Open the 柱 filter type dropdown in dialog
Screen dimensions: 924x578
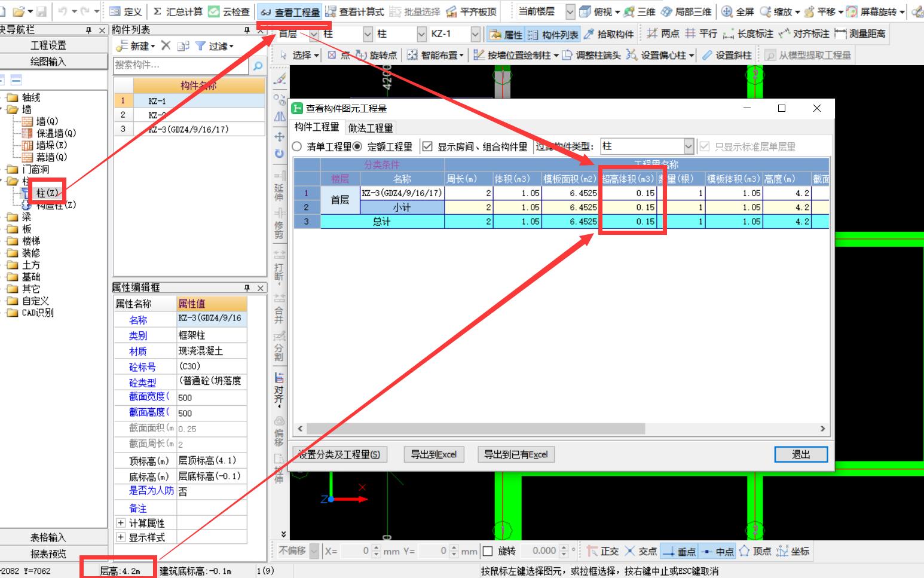click(689, 146)
